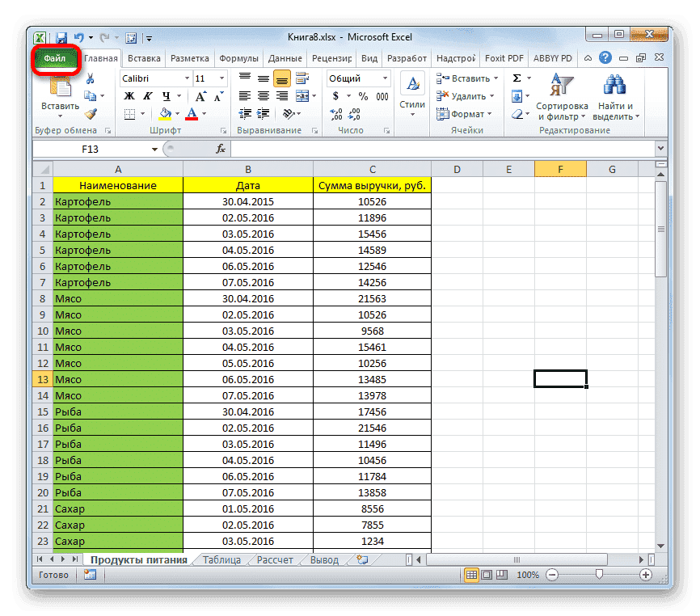The width and height of the screenshot is (700, 616).
Task: Switch to the Вставка ribbon tab
Action: (x=143, y=57)
